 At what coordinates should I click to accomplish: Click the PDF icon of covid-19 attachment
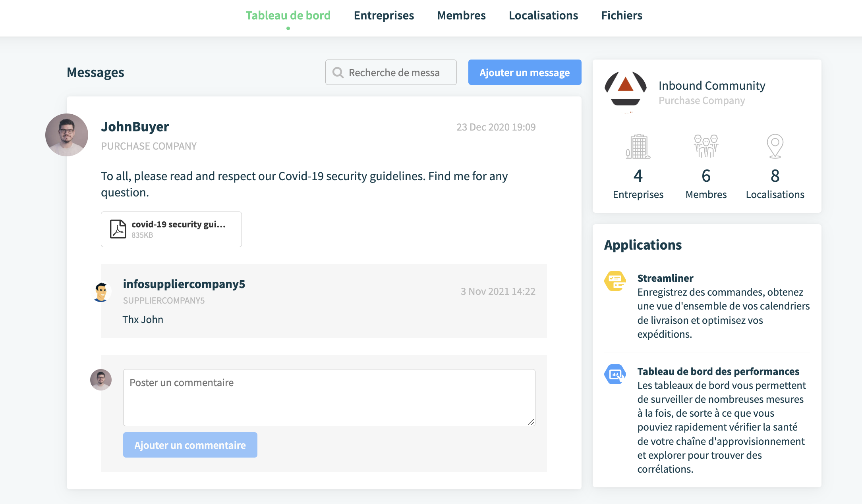click(118, 229)
